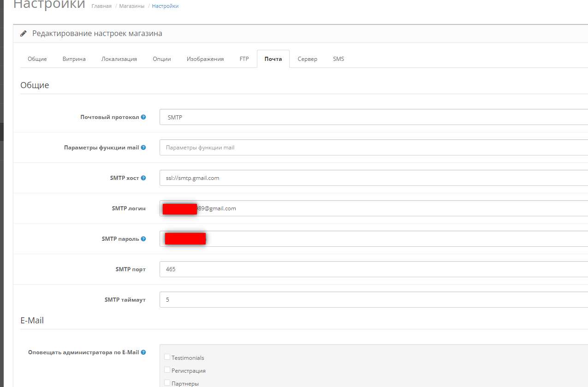The image size is (588, 387).
Task: Open the SMS tab
Action: coord(339,59)
